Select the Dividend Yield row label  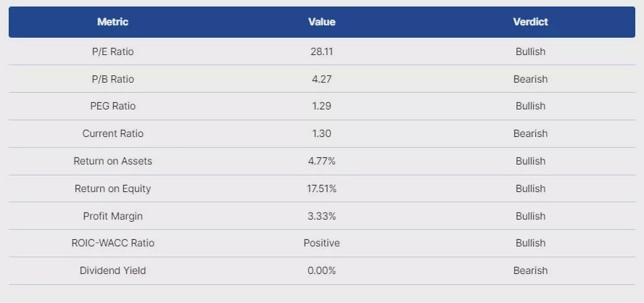[112, 270]
